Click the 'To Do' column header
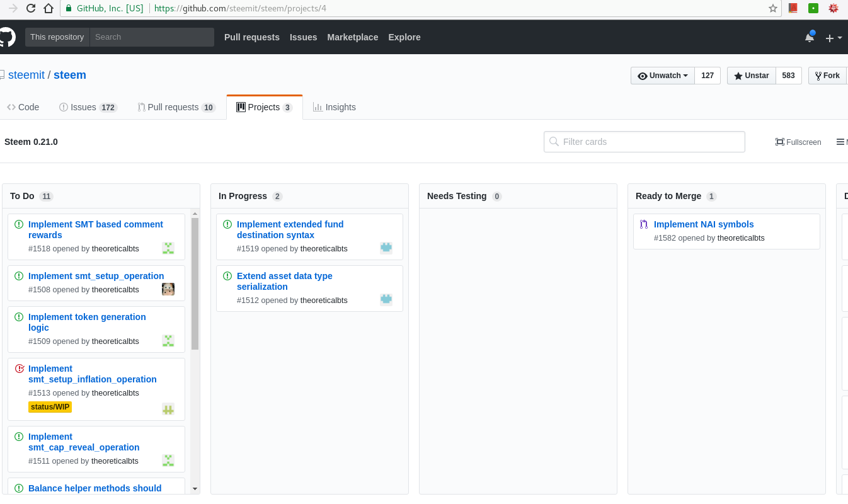The width and height of the screenshot is (848, 504). click(x=22, y=196)
